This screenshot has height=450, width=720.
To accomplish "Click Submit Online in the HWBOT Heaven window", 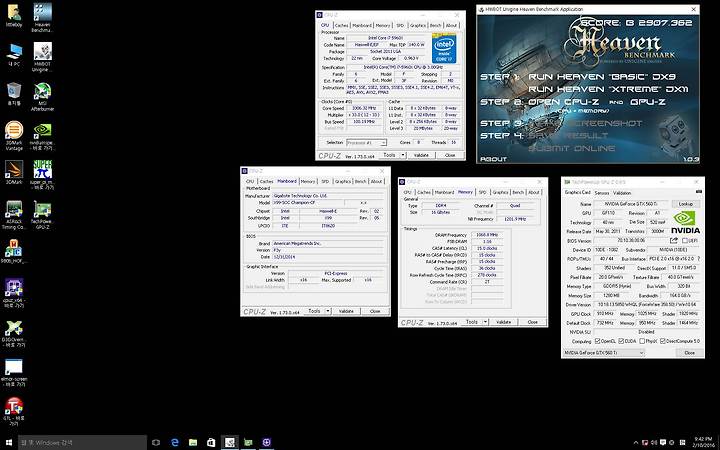I will click(571, 148).
